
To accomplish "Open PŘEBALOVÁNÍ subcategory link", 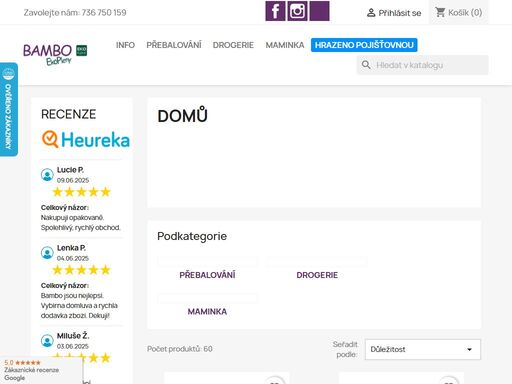I will pyautogui.click(x=207, y=275).
